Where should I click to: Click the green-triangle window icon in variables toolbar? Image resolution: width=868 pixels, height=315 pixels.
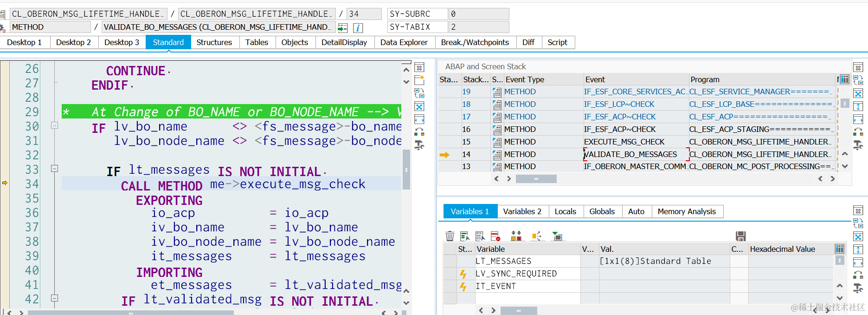point(557,236)
